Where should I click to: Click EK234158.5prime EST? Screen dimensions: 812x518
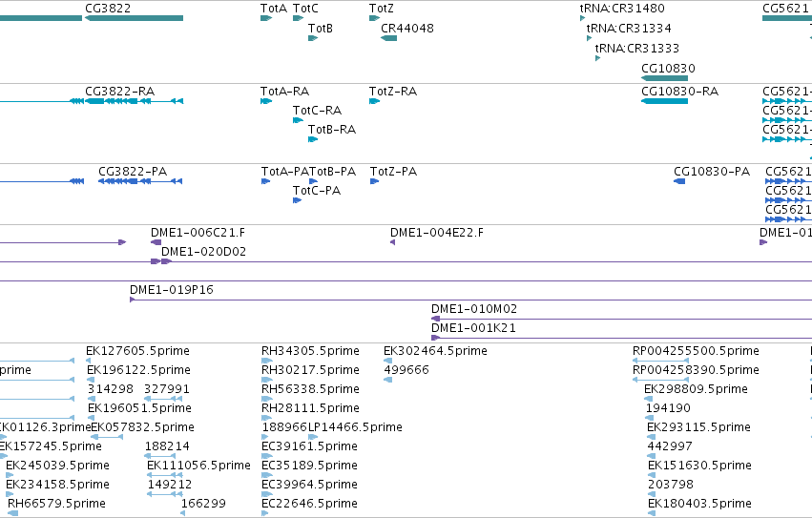(10, 494)
